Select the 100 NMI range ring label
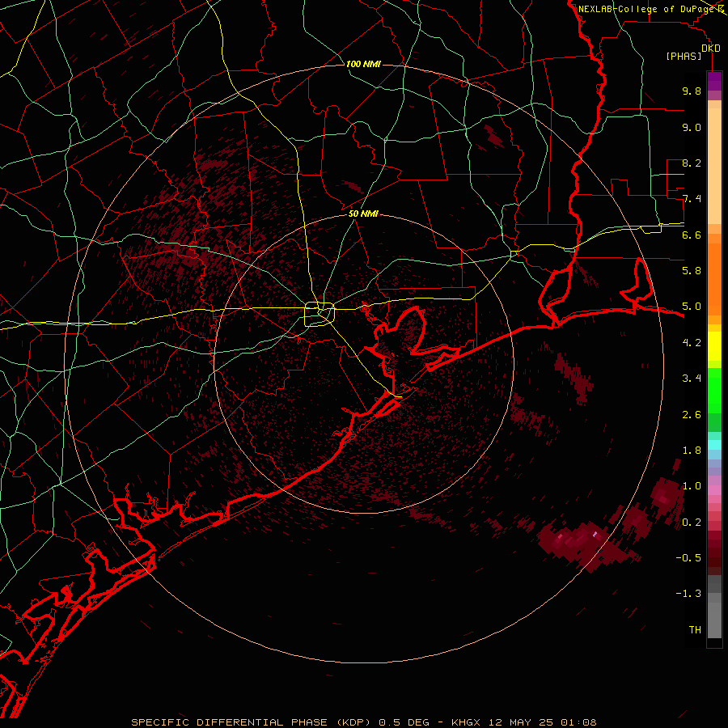Image resolution: width=728 pixels, height=728 pixels. point(363,64)
